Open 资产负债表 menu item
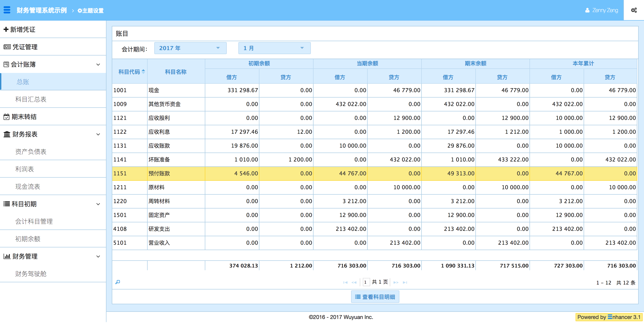The height and width of the screenshot is (323, 644). pyautogui.click(x=31, y=151)
